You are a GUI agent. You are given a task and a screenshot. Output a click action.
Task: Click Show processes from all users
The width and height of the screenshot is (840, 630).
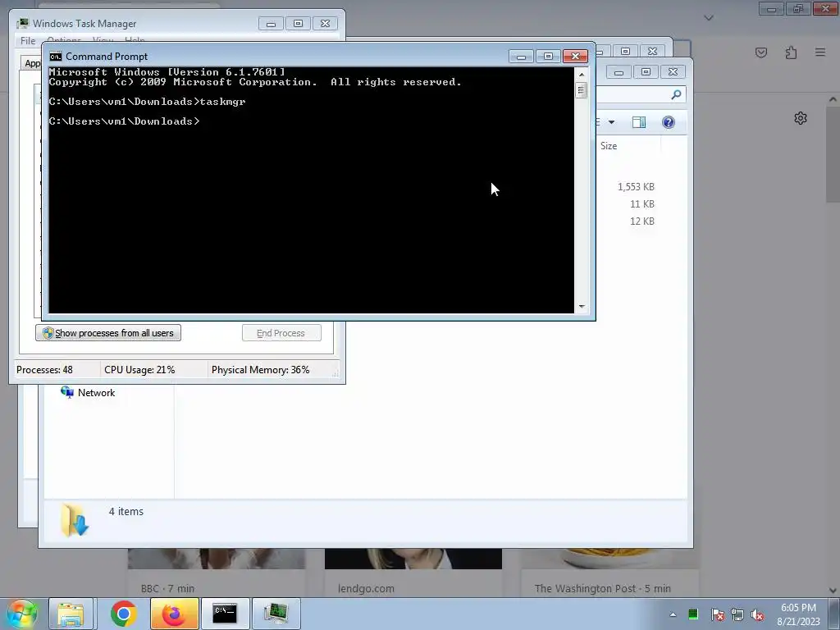coord(108,333)
